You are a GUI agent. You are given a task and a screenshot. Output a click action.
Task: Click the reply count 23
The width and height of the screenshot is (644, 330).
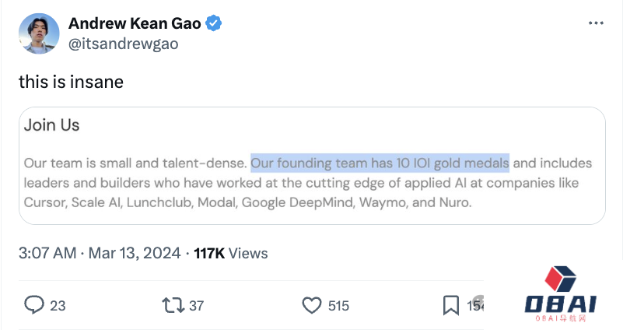(x=58, y=306)
